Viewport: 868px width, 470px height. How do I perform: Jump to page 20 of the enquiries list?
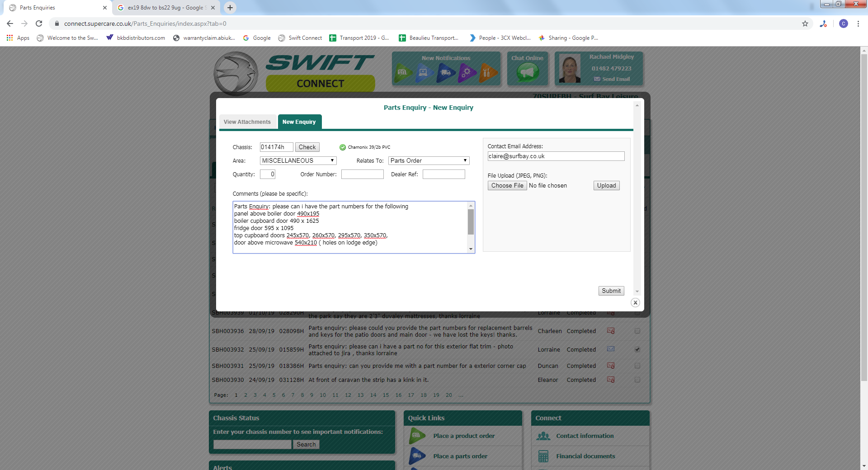click(448, 395)
